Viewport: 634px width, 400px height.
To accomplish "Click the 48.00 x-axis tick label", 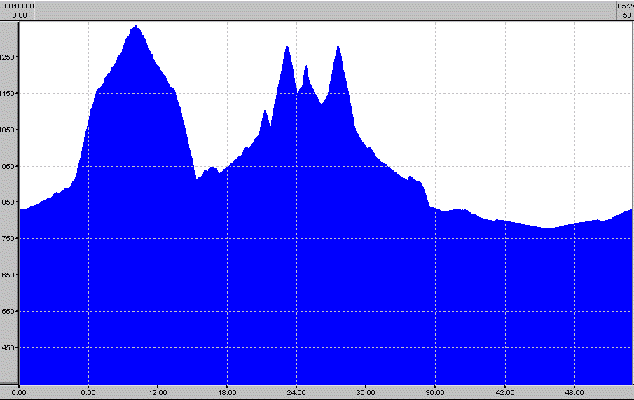I will [x=575, y=392].
